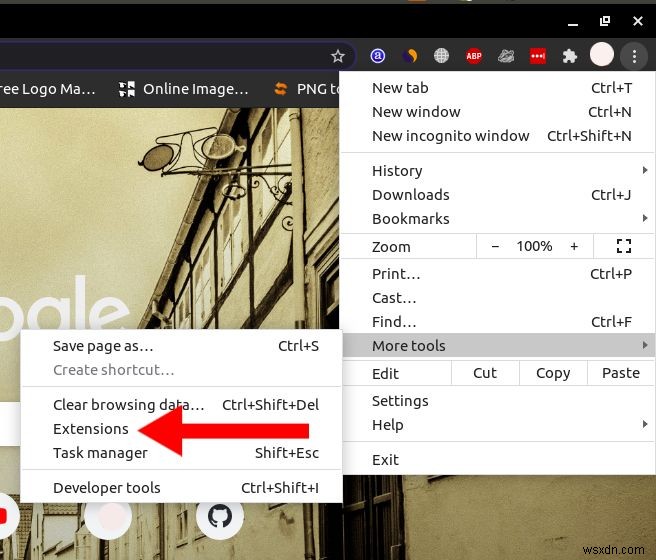Expand the History submenu
Screen dimensions: 656x560
click(498, 171)
